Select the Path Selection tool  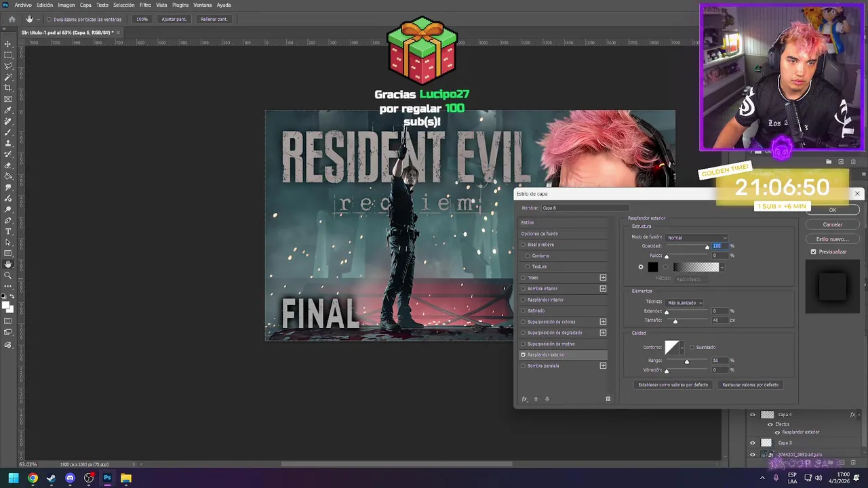[8, 242]
